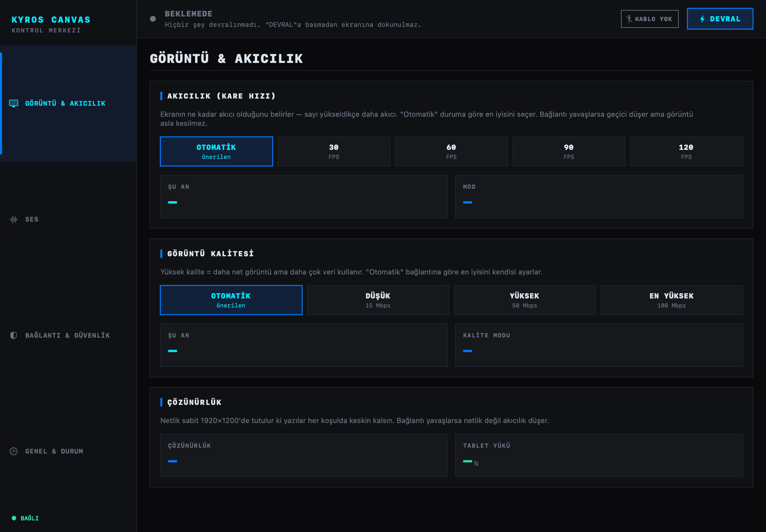Select YÜKSEK 50 Mbps quality
766x532 pixels.
point(525,300)
